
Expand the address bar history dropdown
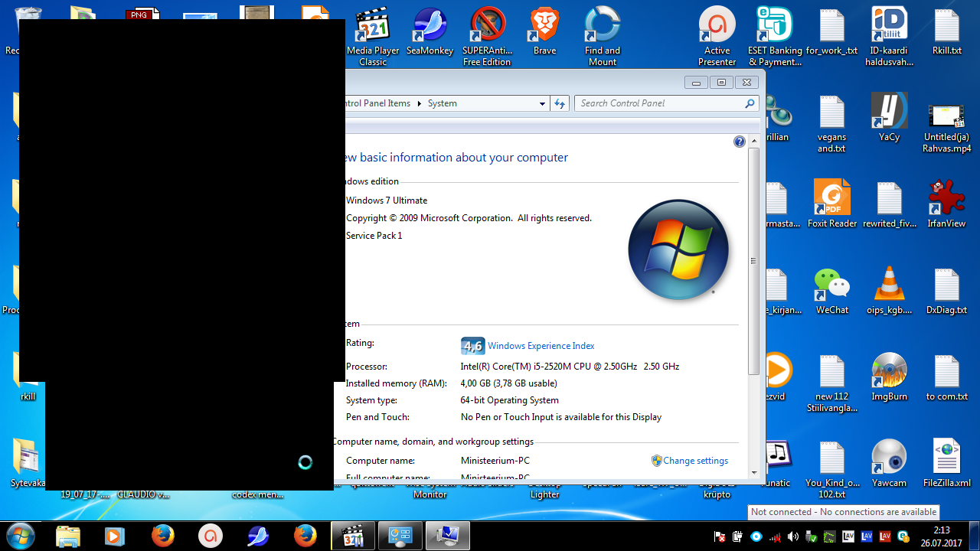(x=542, y=103)
